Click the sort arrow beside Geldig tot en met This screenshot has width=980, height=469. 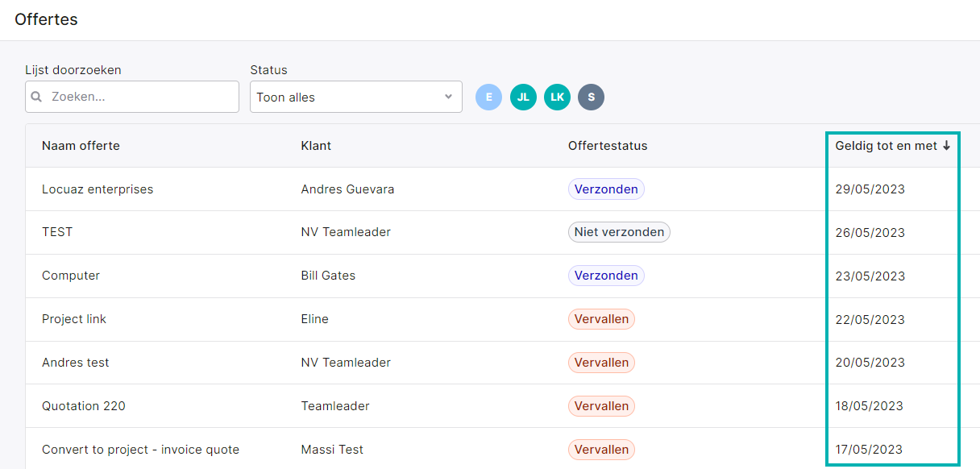(946, 146)
